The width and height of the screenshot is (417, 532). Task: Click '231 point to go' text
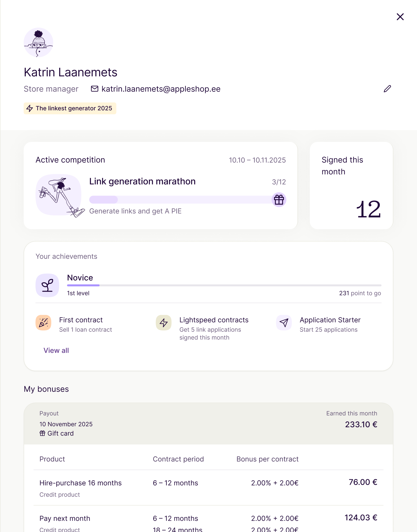point(360,293)
